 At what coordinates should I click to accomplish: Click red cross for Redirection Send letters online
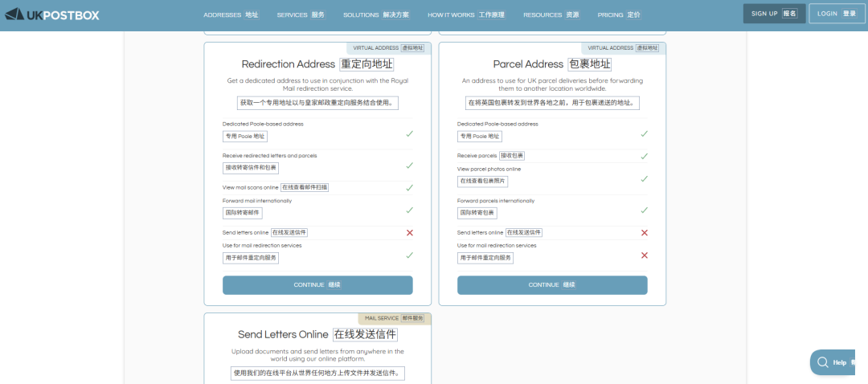[x=409, y=232]
